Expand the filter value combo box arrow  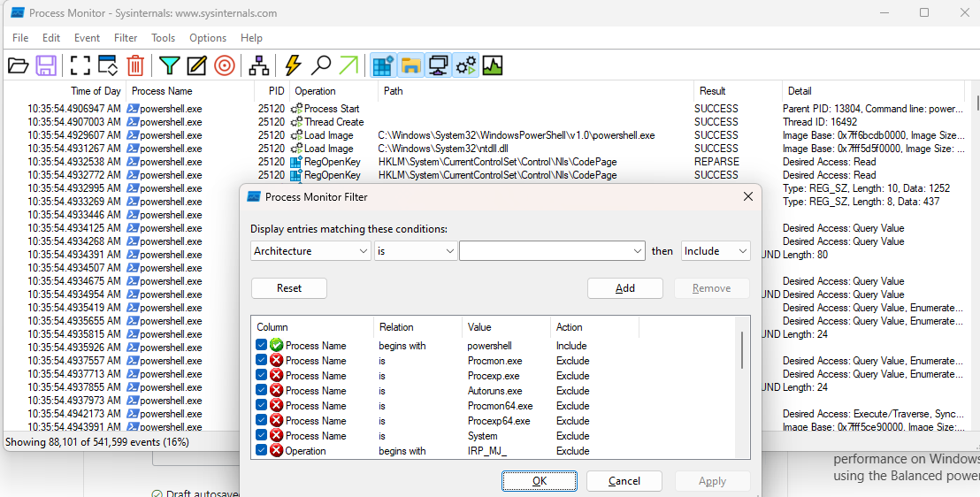pos(638,250)
